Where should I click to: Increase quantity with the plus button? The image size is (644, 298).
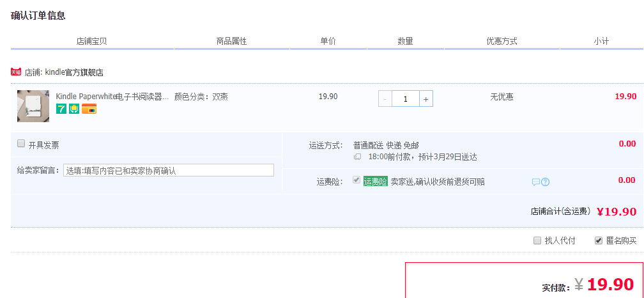click(426, 98)
